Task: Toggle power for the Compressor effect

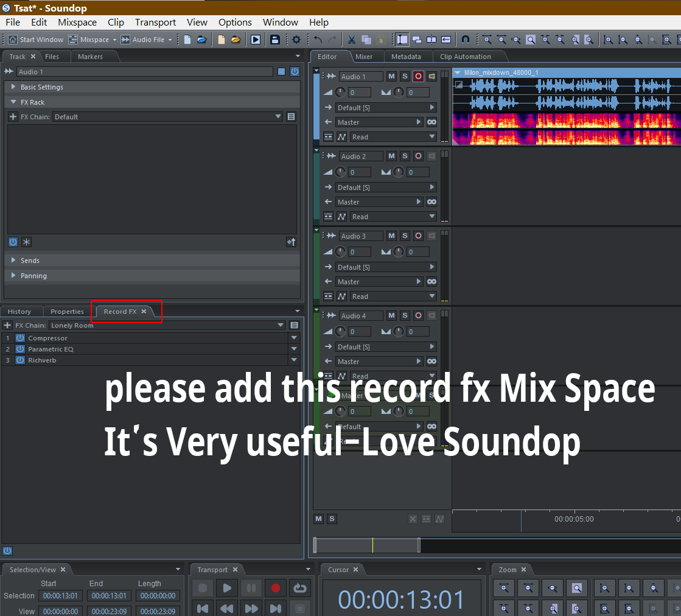Action: coord(20,338)
